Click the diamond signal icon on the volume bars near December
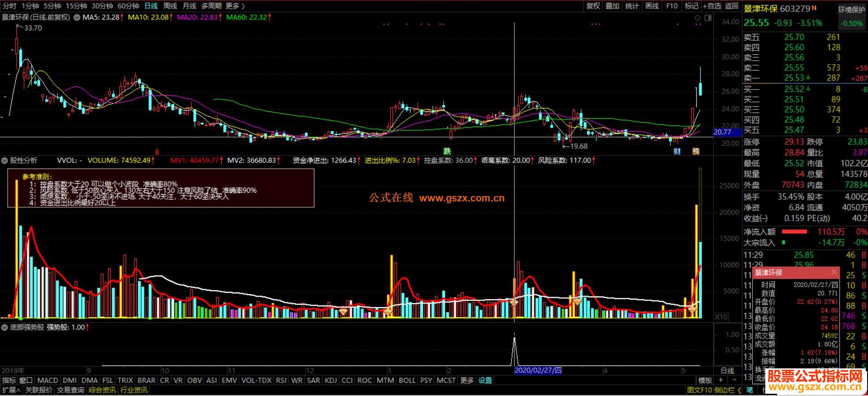Image resolution: width=868 pixels, height=396 pixels. tap(344, 311)
